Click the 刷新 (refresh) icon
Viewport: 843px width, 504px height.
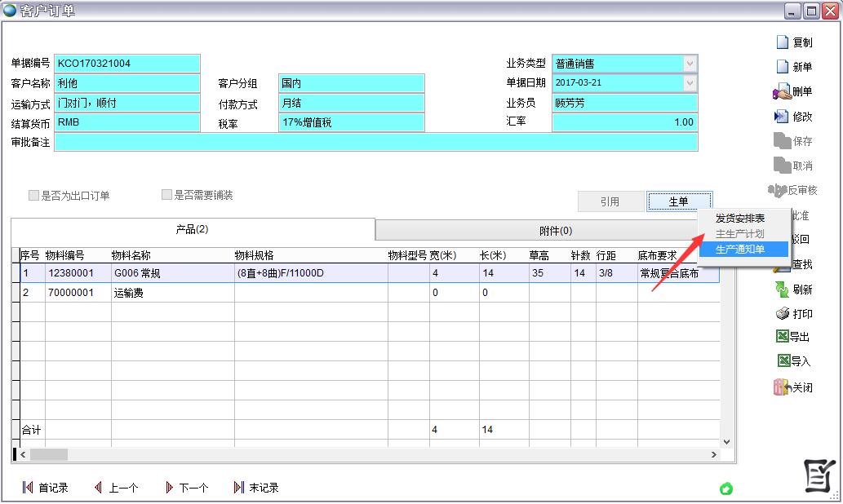(781, 290)
